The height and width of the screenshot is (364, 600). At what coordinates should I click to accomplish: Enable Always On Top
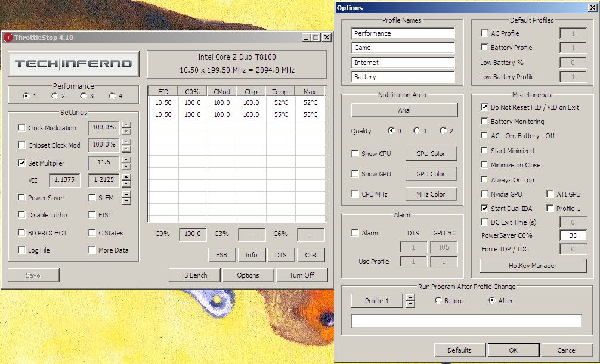(x=484, y=179)
